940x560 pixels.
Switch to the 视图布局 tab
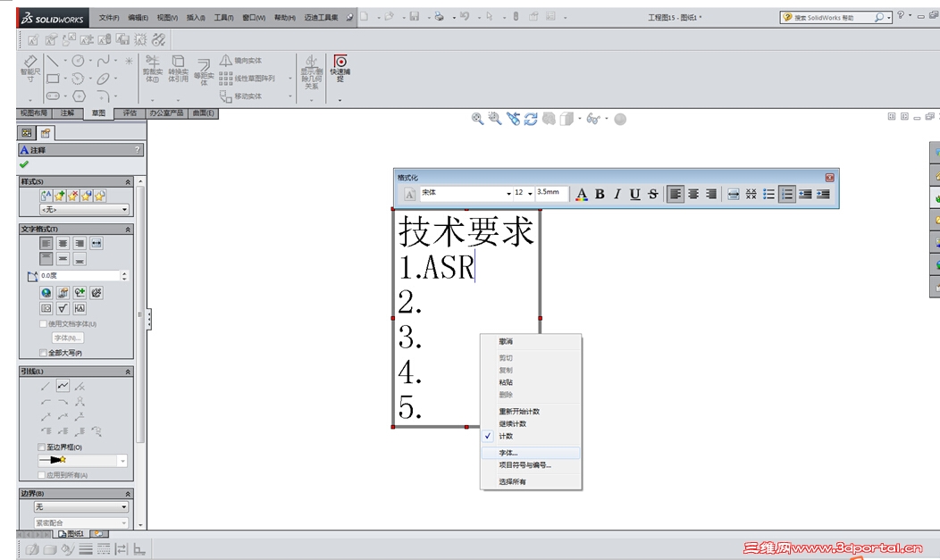[34, 113]
